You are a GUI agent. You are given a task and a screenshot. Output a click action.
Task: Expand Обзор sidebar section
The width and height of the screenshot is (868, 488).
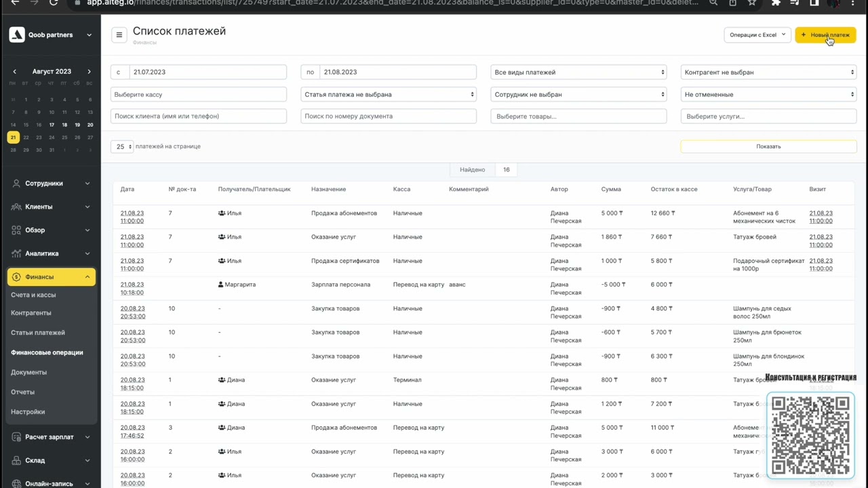[51, 230]
